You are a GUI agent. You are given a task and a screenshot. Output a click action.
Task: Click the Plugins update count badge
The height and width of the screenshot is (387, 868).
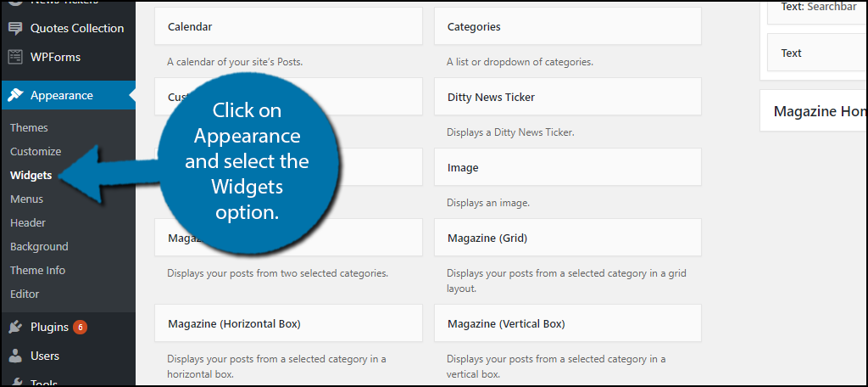80,327
